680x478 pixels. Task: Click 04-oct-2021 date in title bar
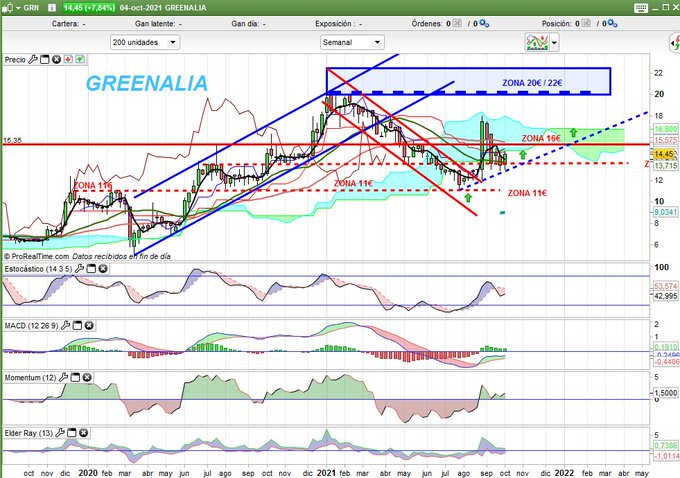[141, 8]
